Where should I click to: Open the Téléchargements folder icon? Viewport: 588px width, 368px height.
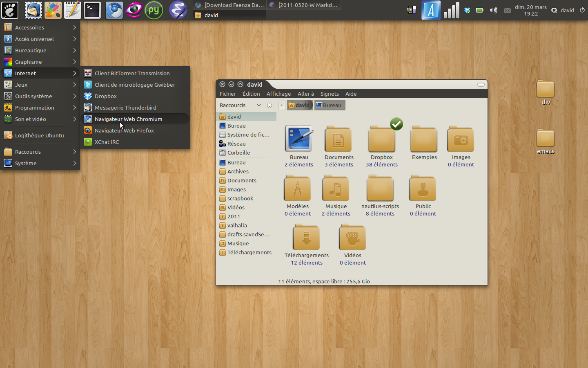click(x=306, y=238)
